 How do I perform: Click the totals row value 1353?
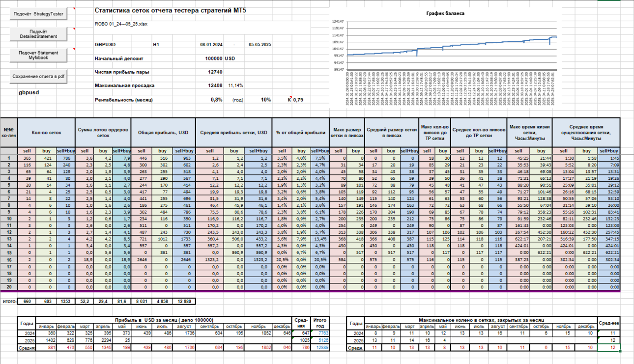tap(65, 301)
